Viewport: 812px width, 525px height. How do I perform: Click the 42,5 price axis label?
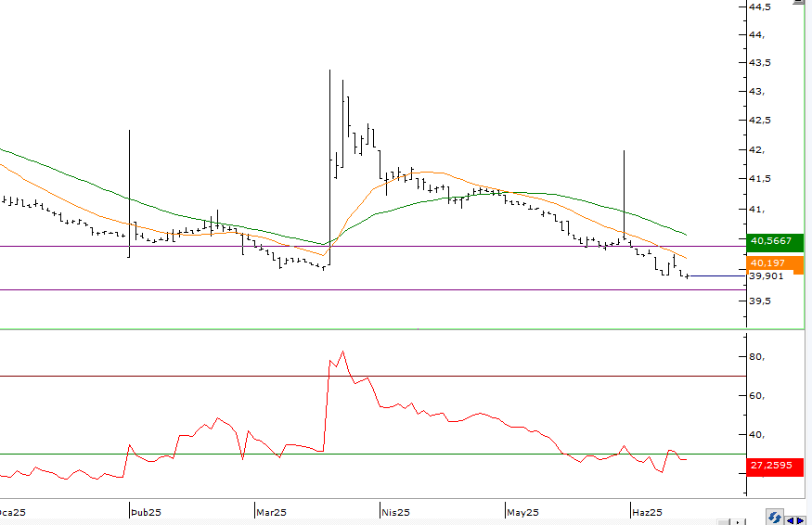click(x=760, y=120)
